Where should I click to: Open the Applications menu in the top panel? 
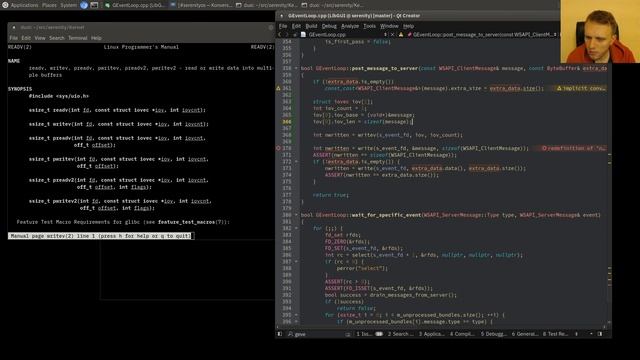24,5
